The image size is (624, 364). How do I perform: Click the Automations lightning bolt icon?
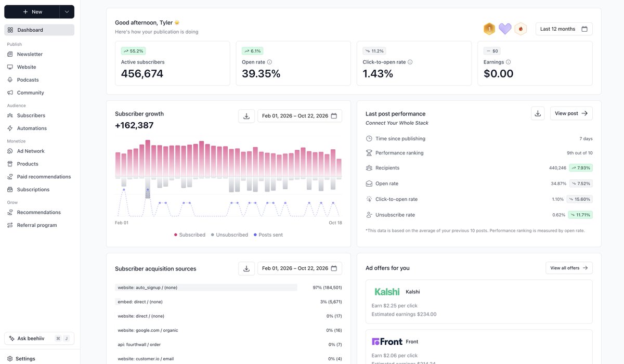coord(10,128)
